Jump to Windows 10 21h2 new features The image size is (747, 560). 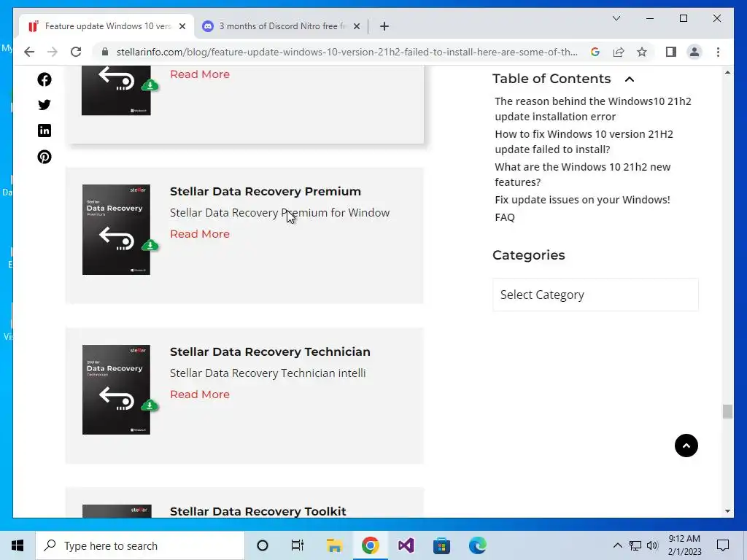coord(582,175)
